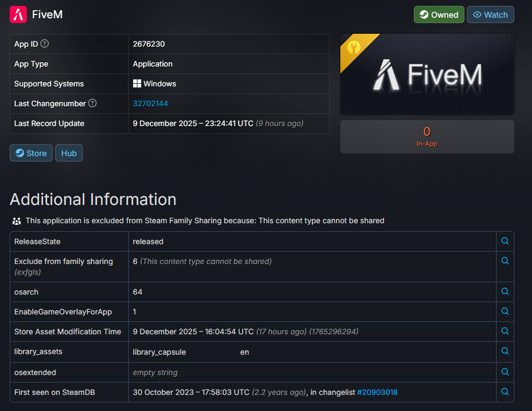
Task: Open changelist #20903018 link
Action: (377, 392)
